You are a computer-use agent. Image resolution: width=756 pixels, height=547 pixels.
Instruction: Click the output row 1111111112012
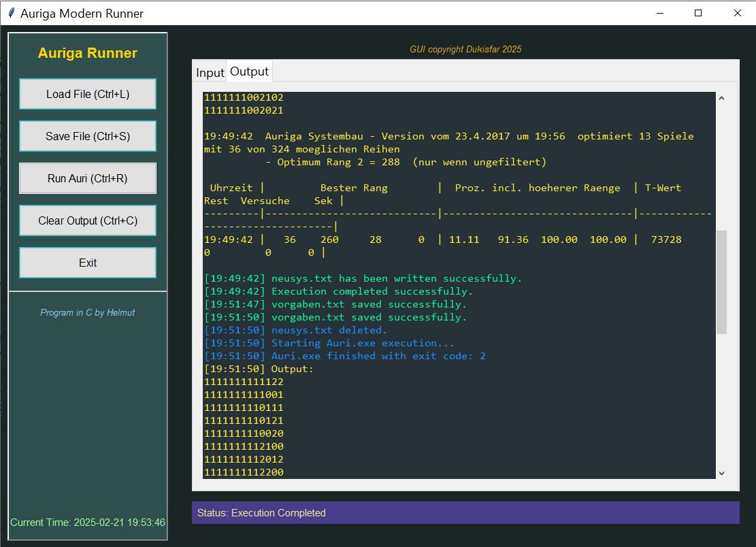244,460
